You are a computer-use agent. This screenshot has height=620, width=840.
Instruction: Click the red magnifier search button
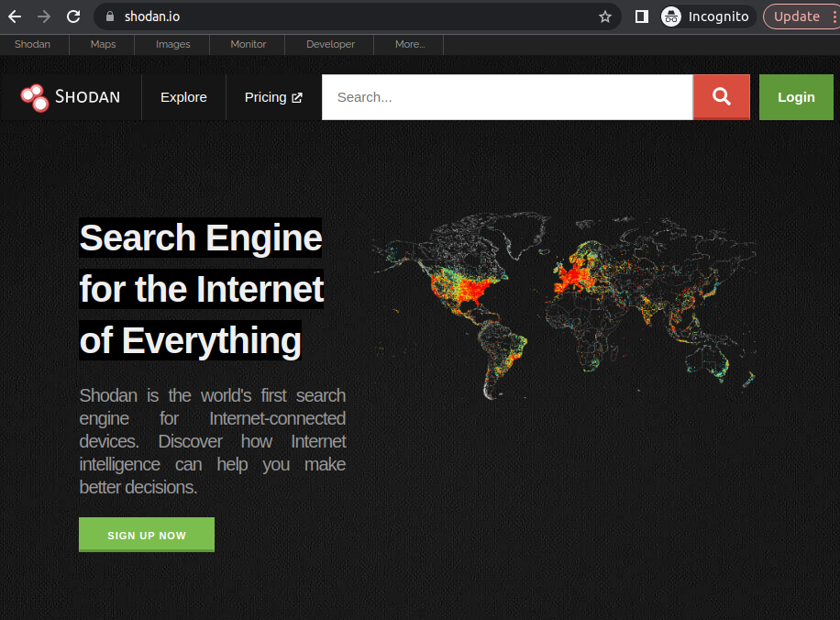pos(721,97)
